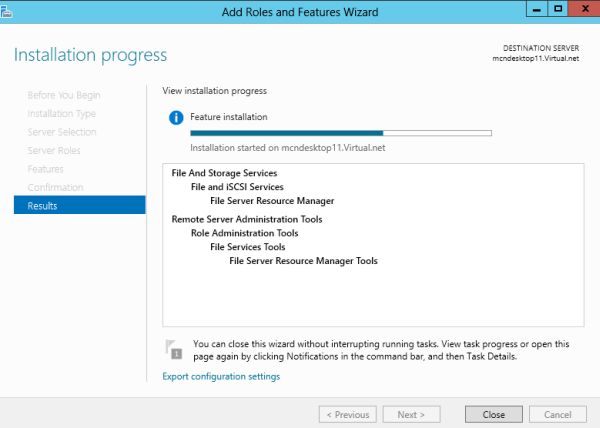Maximize the wizard window
Viewport: 600px width, 428px height.
pyautogui.click(x=558, y=9)
